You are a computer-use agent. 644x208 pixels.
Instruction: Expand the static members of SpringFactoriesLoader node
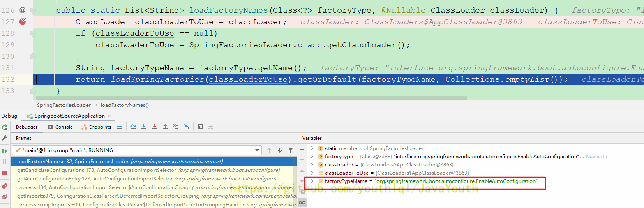coord(312,148)
